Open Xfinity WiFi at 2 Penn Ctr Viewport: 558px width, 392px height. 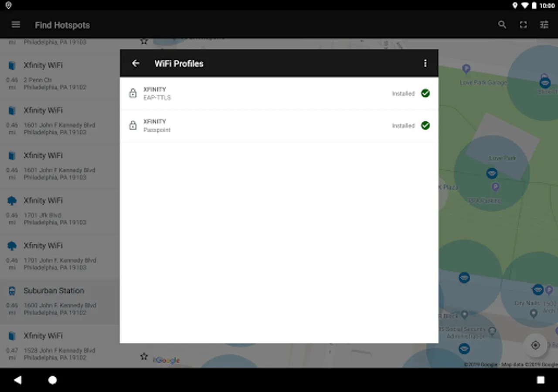click(x=60, y=76)
